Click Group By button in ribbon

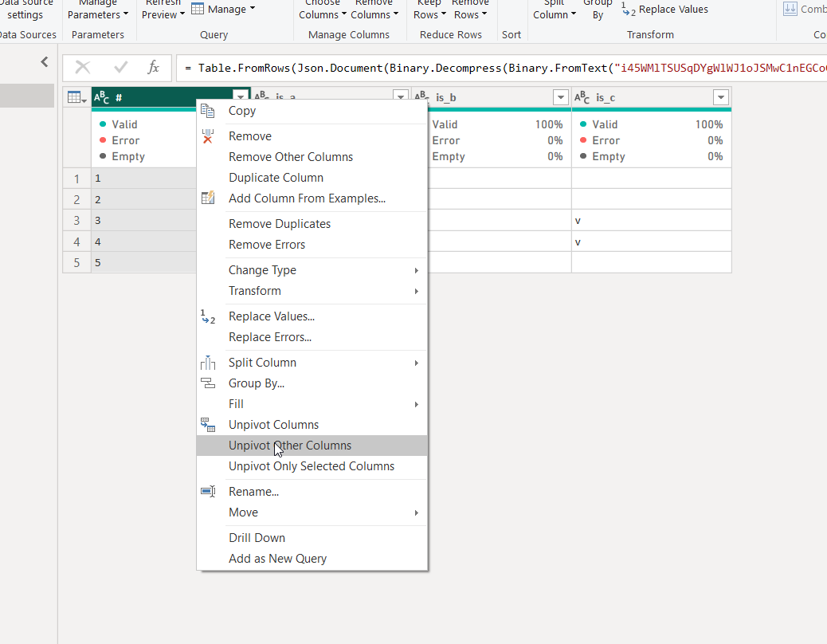pyautogui.click(x=598, y=10)
